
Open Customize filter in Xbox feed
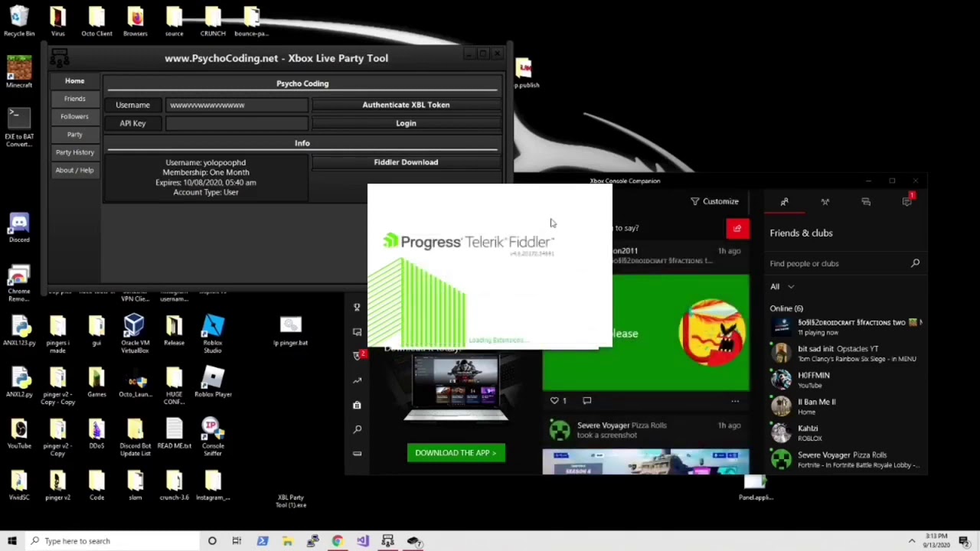click(714, 201)
